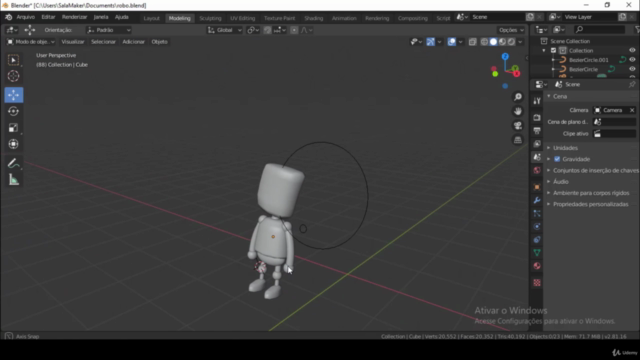Click the outliner filter funnel icon

637,29
